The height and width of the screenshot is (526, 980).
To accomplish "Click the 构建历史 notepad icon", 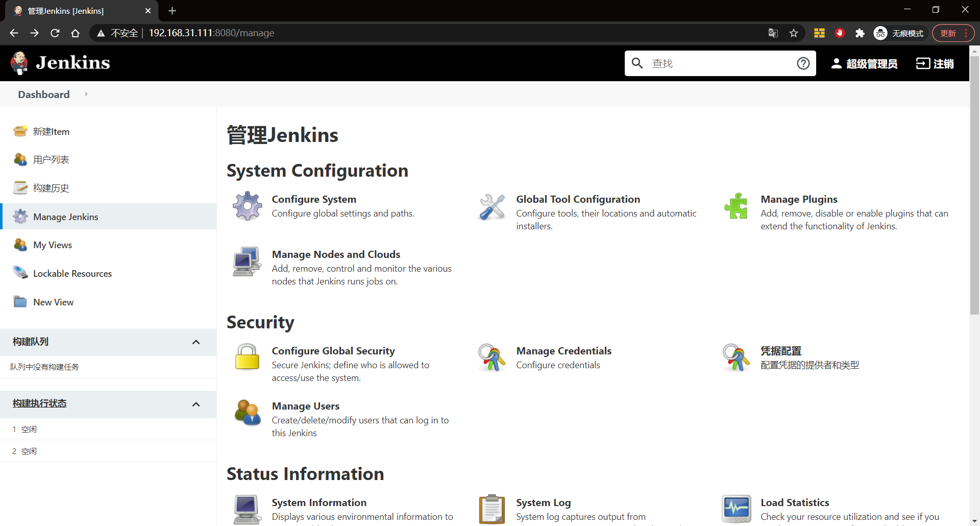I will click(20, 188).
